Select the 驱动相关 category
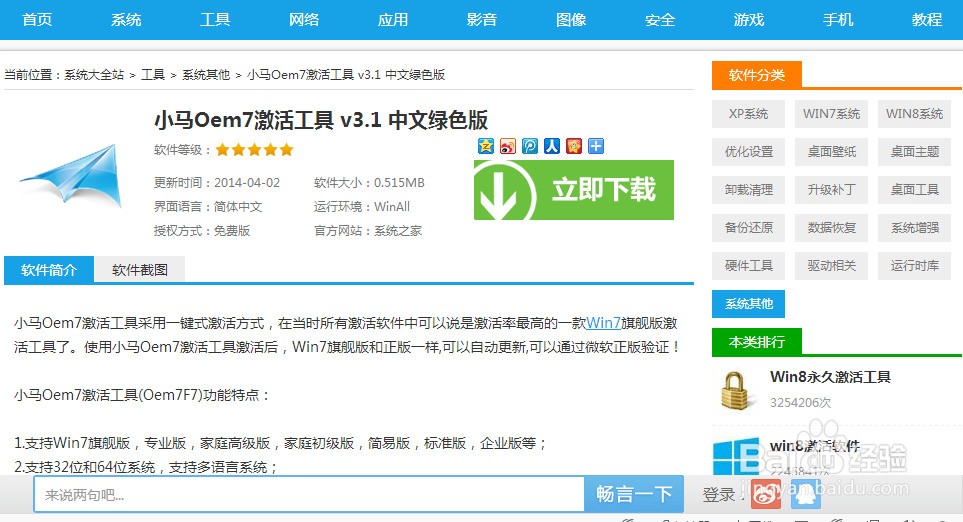Image resolution: width=963 pixels, height=522 pixels. tap(832, 267)
